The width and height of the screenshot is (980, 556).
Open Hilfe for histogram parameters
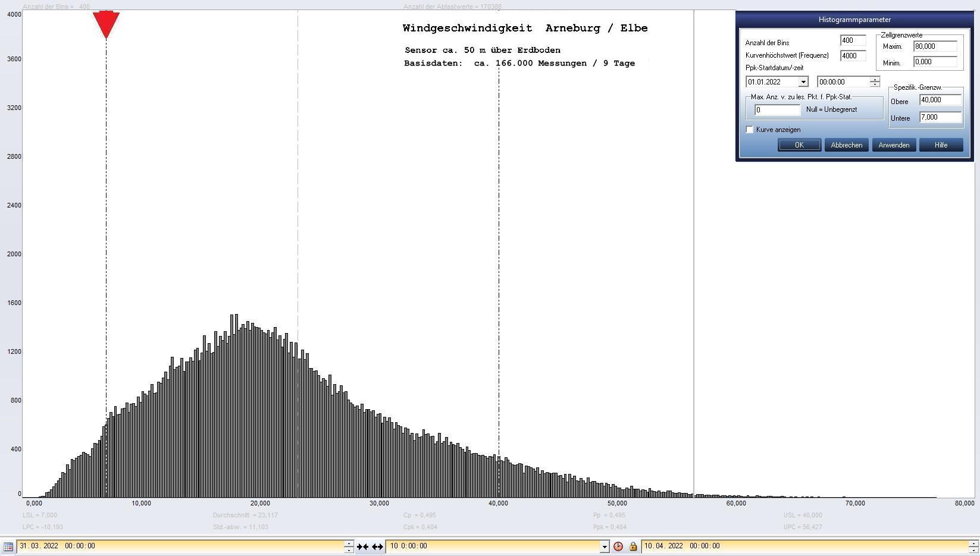click(x=940, y=145)
